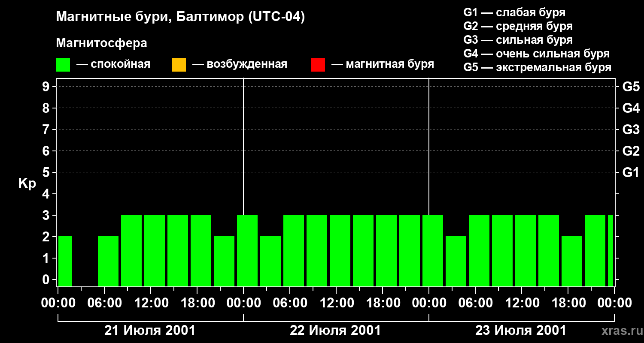644x343 pixels.
Task: Click the Kp axis value 5
Action: point(47,172)
